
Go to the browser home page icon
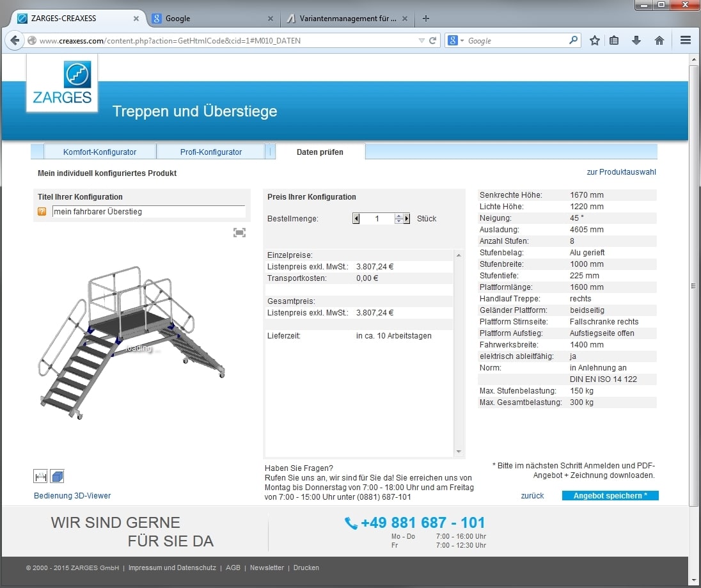click(x=659, y=41)
